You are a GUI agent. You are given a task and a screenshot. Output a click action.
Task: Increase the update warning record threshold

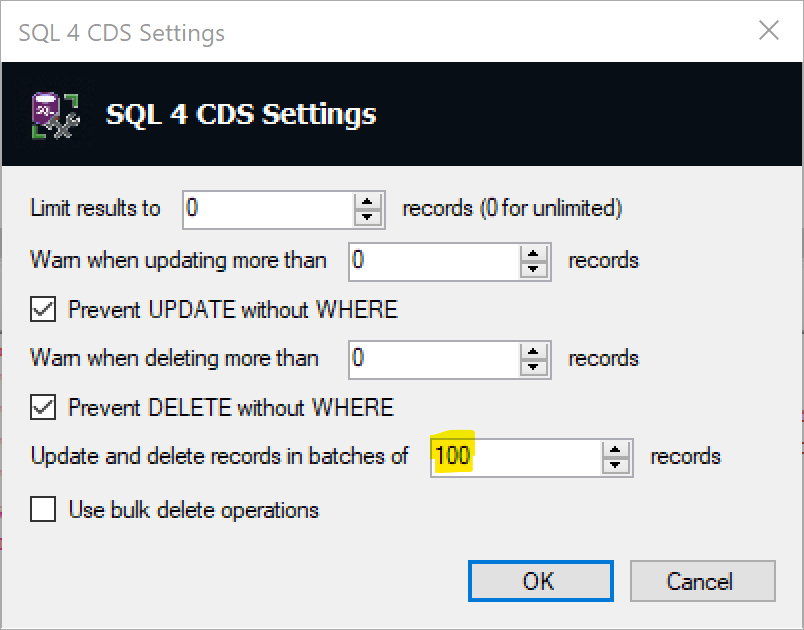click(535, 254)
